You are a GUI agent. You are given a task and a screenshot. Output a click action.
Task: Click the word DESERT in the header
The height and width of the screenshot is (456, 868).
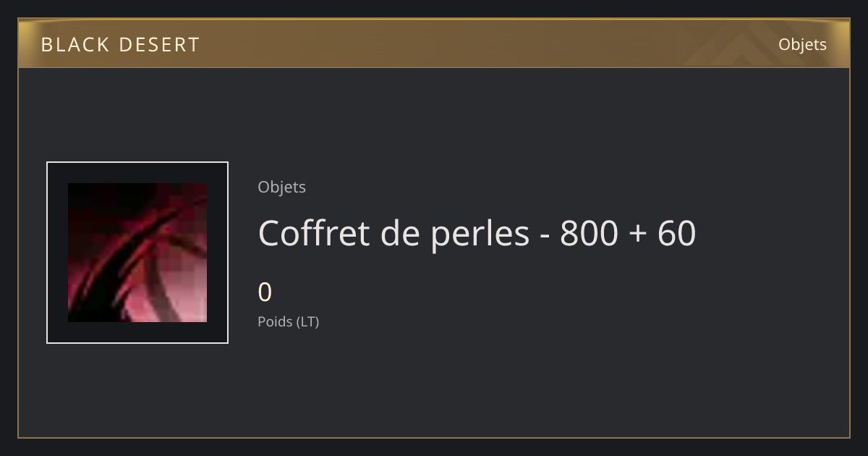[149, 45]
